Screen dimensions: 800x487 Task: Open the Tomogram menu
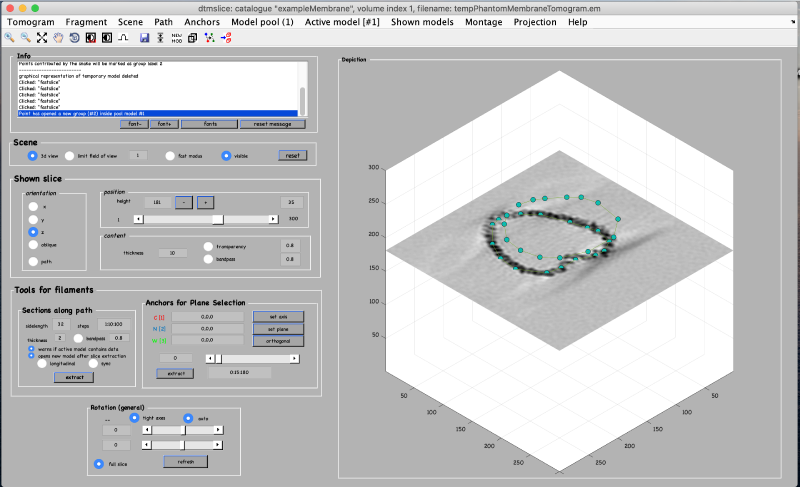click(31, 22)
